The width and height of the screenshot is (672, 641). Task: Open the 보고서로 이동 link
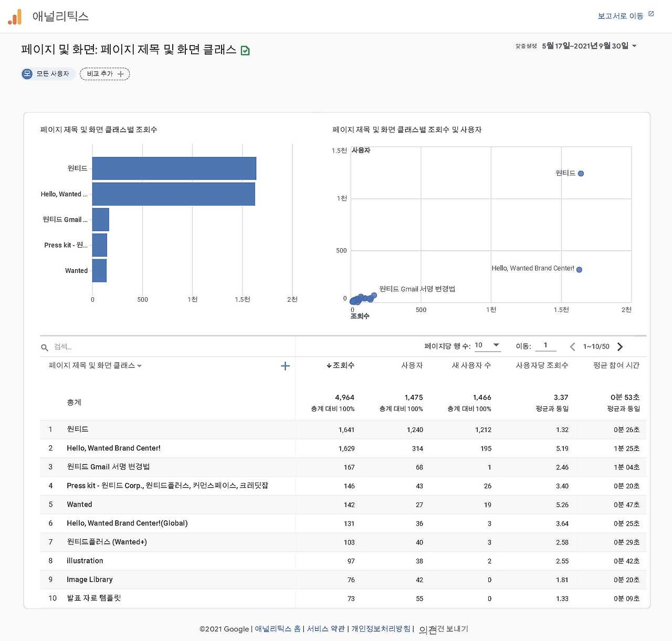tap(621, 16)
